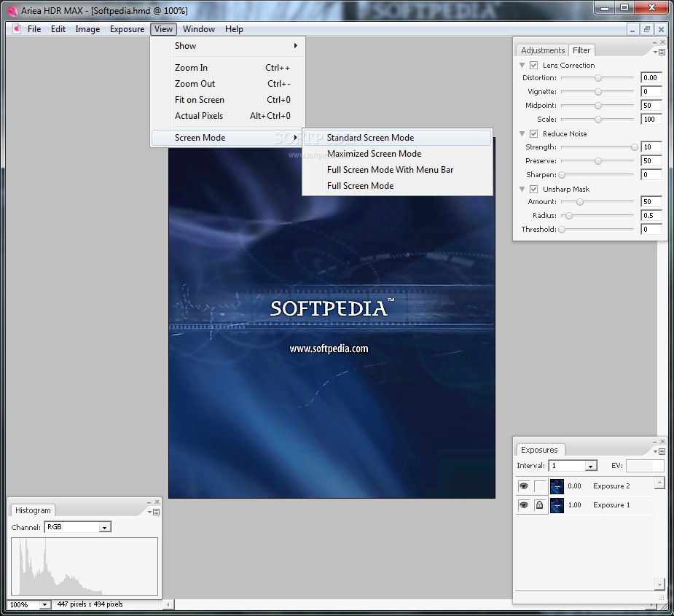Disable Reduce Noise checkbox
674x616 pixels.
533,134
